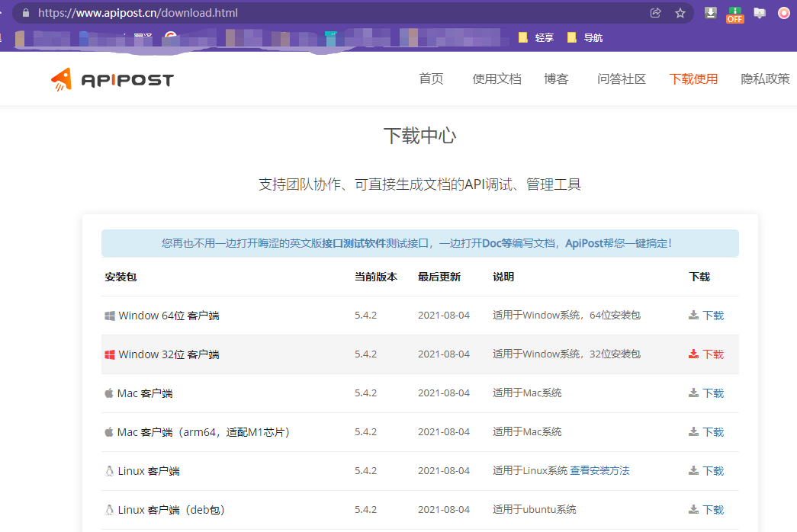Click the green OFF extension icon
The height and width of the screenshot is (532, 797).
[x=735, y=14]
